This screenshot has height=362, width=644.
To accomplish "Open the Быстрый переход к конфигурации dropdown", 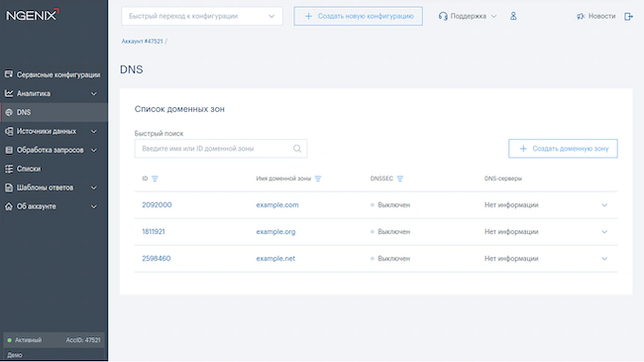I will coord(202,16).
